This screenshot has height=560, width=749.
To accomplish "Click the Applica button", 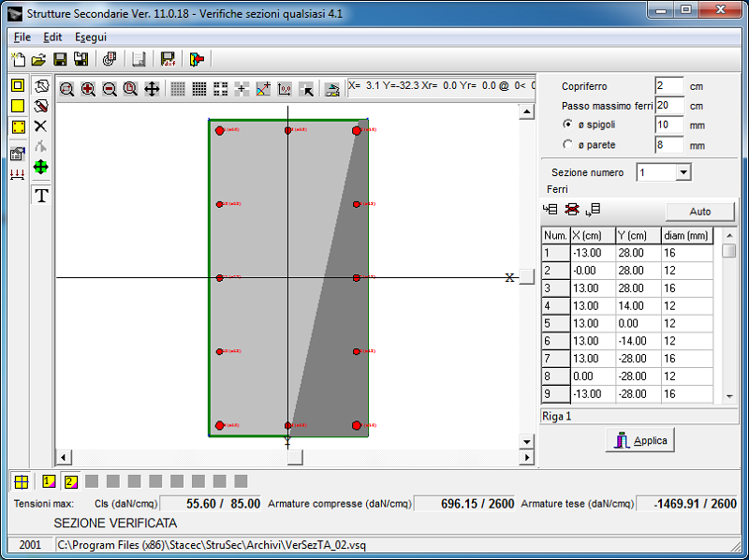I will (640, 440).
